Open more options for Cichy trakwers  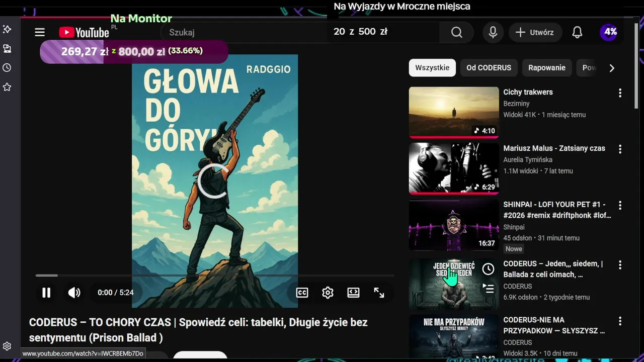pos(620,93)
